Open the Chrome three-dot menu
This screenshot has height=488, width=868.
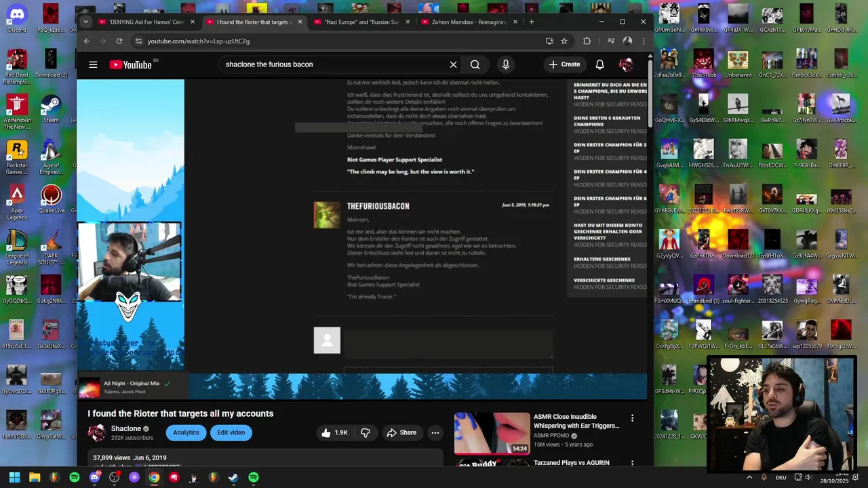tap(644, 41)
